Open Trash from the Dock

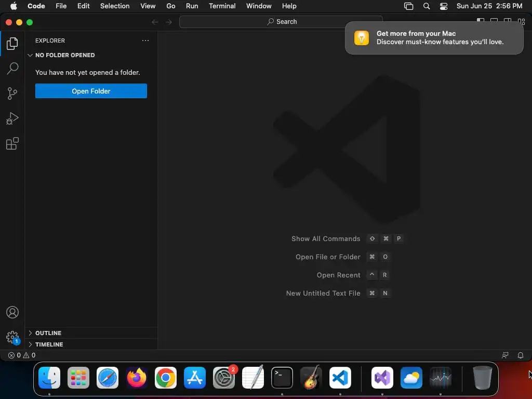[483, 378]
